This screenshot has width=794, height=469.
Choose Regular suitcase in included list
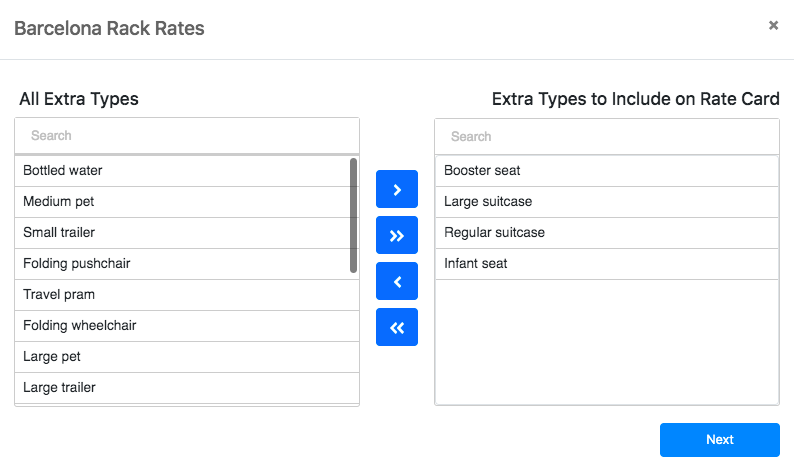[607, 232]
